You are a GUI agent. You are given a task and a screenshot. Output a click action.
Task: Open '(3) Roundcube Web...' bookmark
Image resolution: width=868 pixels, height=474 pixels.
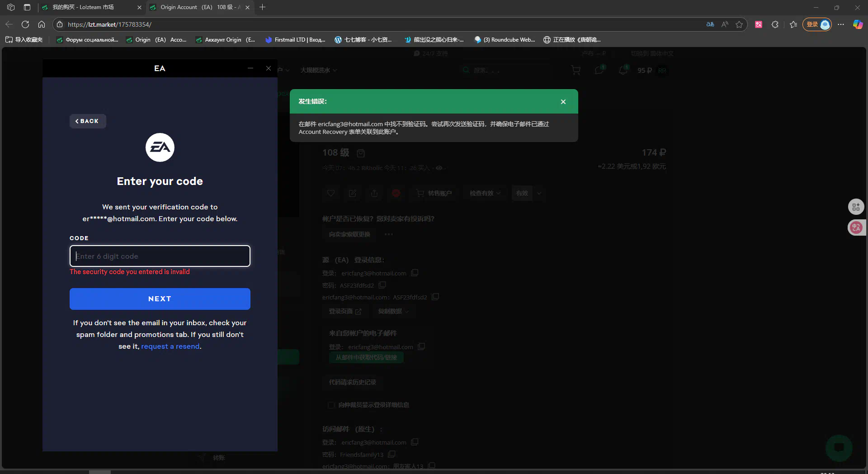505,40
